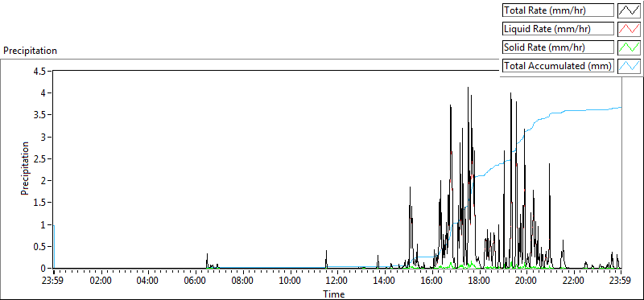Click the 12:00 time axis marker

tap(336, 282)
